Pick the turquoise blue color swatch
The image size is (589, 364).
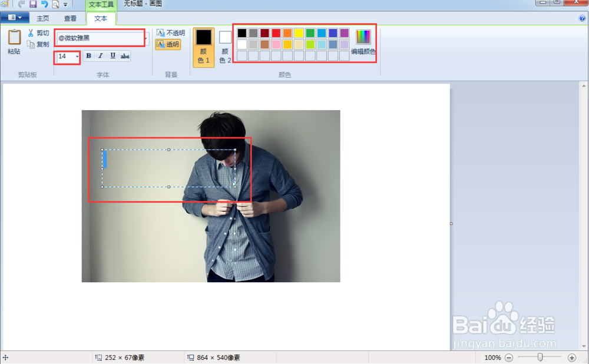click(322, 33)
